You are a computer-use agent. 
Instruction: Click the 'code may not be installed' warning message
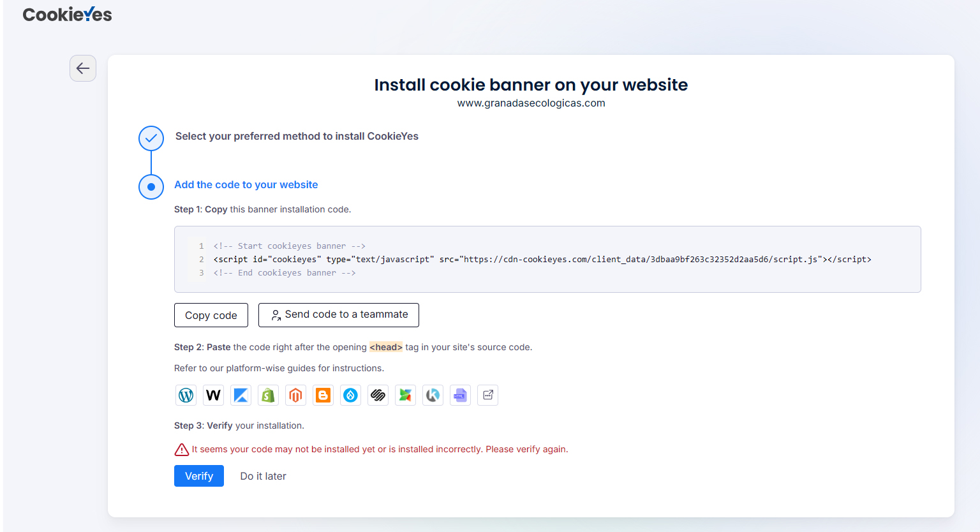click(380, 449)
